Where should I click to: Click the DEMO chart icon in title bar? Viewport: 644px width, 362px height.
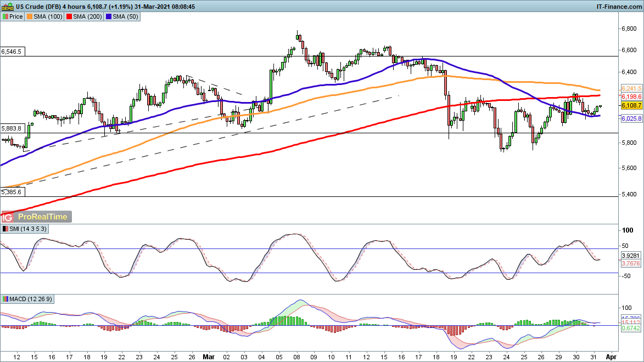pos(5,7)
